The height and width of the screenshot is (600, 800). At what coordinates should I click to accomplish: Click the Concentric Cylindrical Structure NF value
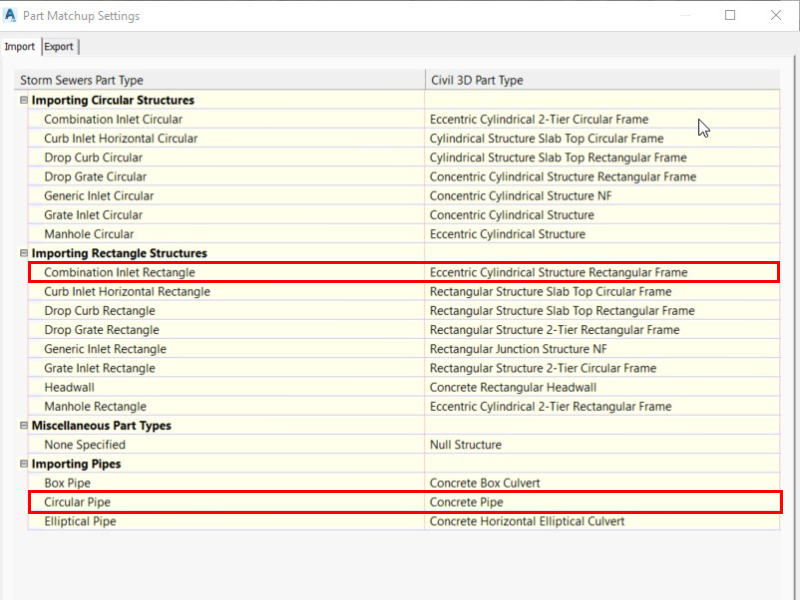point(520,196)
